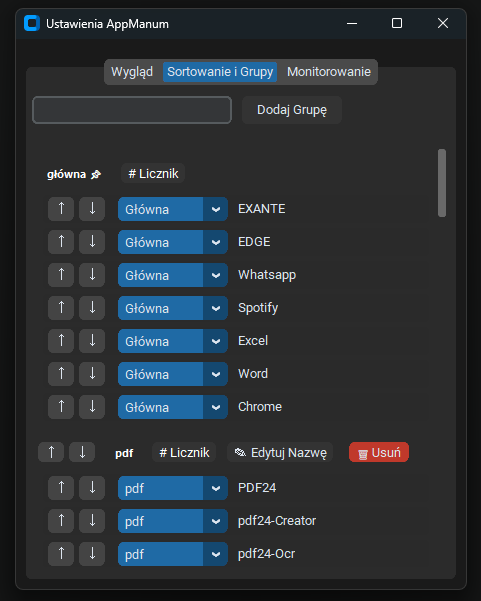
Task: Click the pdf24-Ocr app name
Action: [267, 554]
